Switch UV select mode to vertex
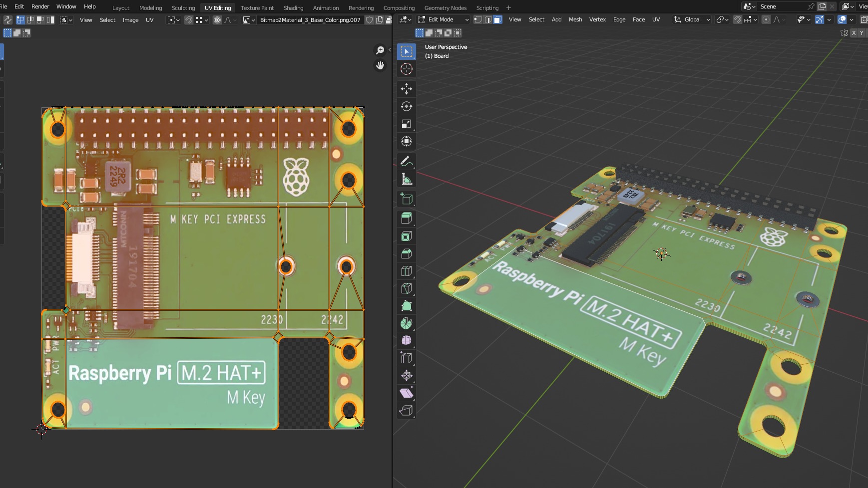Viewport: 868px width, 488px height. point(20,20)
